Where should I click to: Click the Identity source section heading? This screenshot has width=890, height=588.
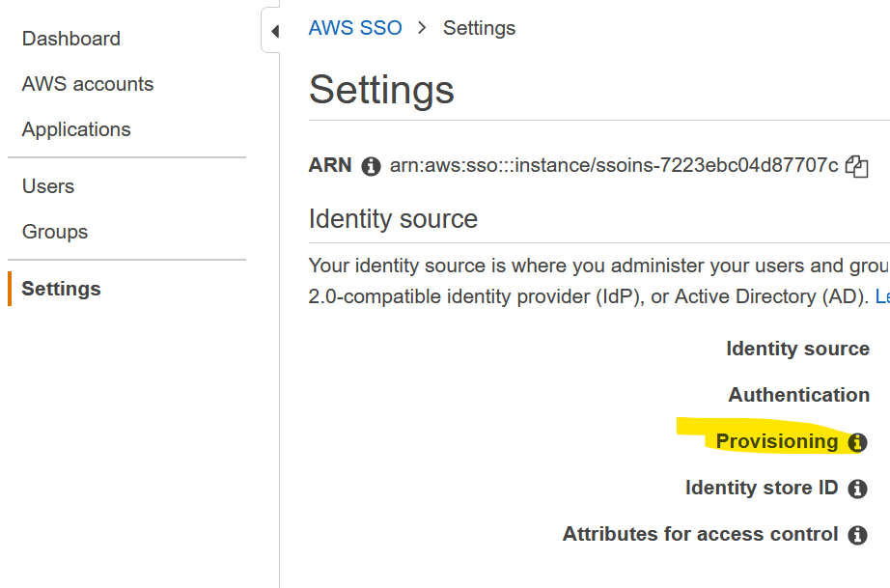393,219
